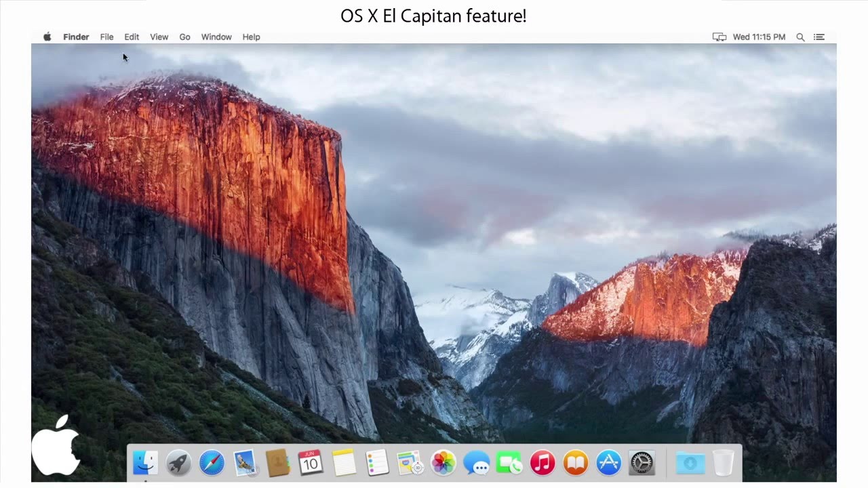Viewport: 868px width, 488px height.
Task: Click the Wed 11:15 PM clock
Action: coord(759,37)
